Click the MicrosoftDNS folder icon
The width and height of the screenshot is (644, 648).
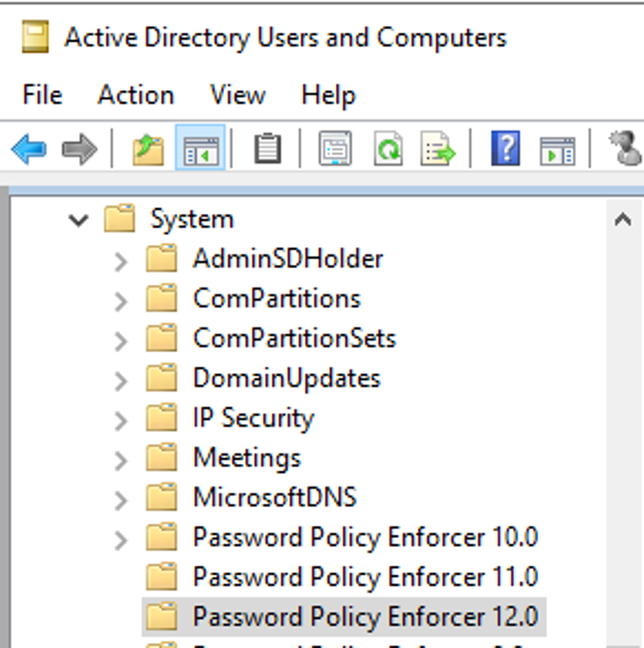pos(162,496)
